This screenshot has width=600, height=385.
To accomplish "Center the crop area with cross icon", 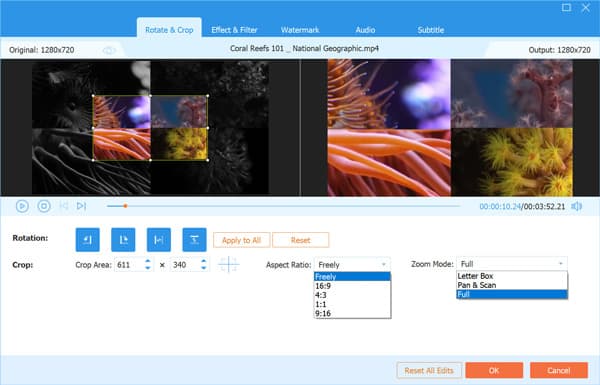I will pyautogui.click(x=228, y=264).
